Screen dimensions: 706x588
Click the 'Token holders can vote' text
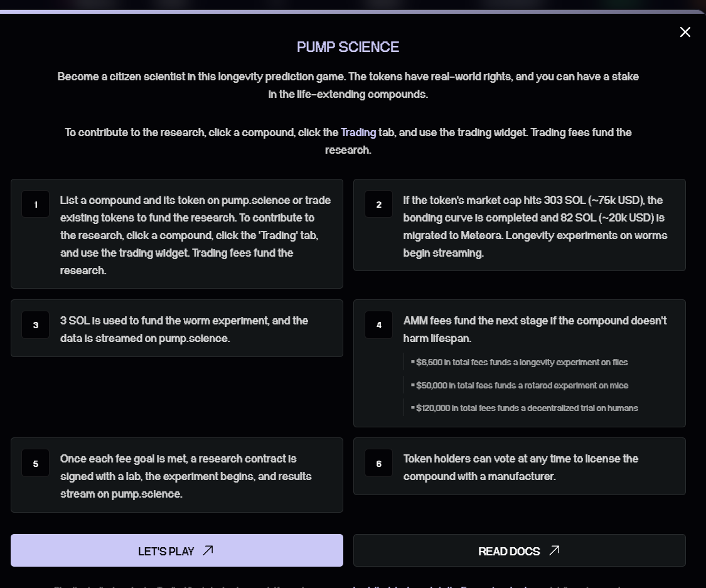coord(520,468)
